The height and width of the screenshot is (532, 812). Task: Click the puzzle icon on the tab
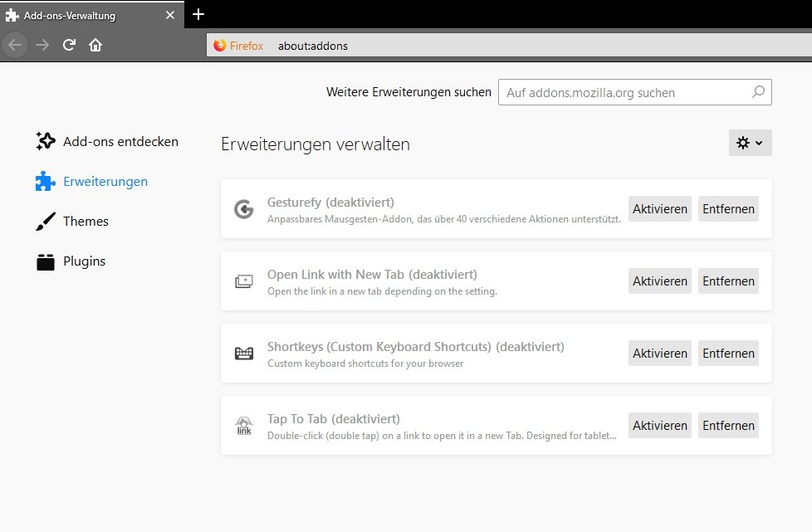[x=12, y=15]
